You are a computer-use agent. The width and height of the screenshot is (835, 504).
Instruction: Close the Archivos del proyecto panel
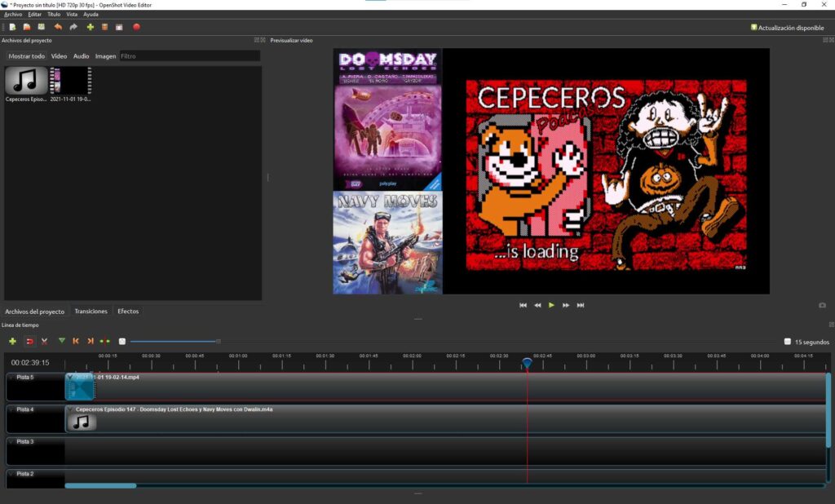pos(263,40)
